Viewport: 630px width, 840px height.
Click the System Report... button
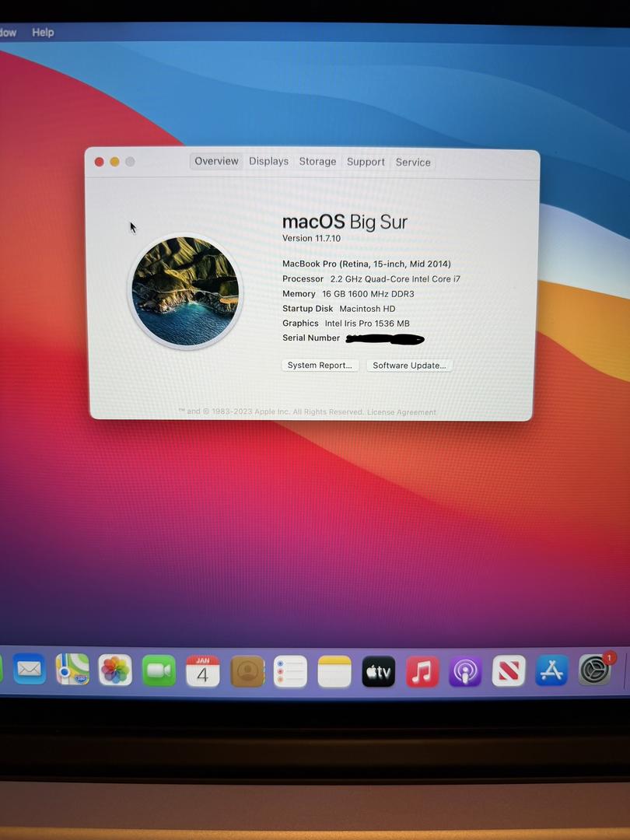click(320, 365)
